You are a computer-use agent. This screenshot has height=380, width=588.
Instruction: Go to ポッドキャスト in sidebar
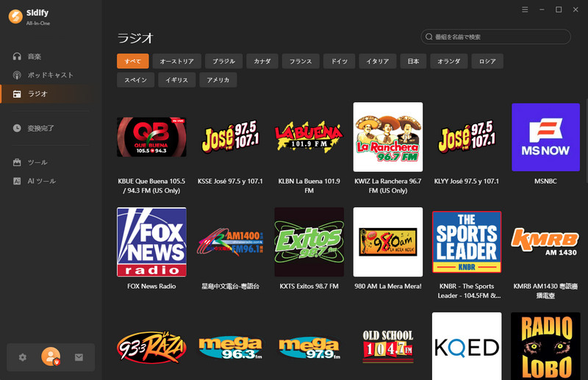click(x=50, y=75)
